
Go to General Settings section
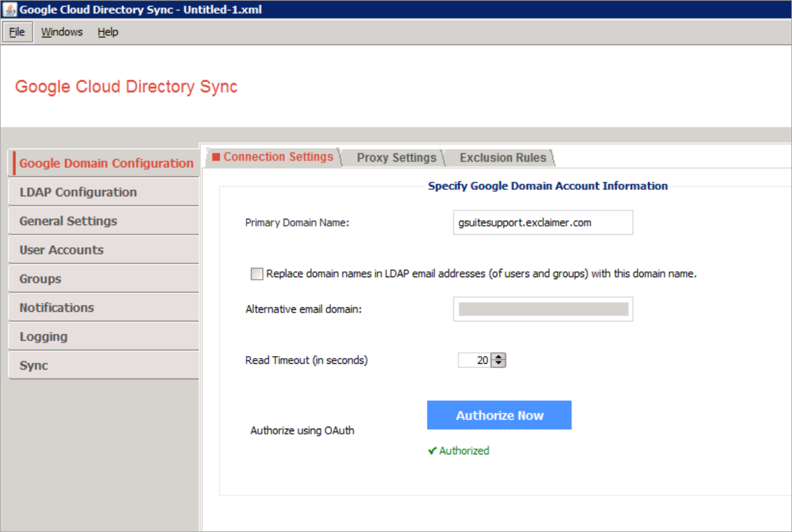(68, 221)
